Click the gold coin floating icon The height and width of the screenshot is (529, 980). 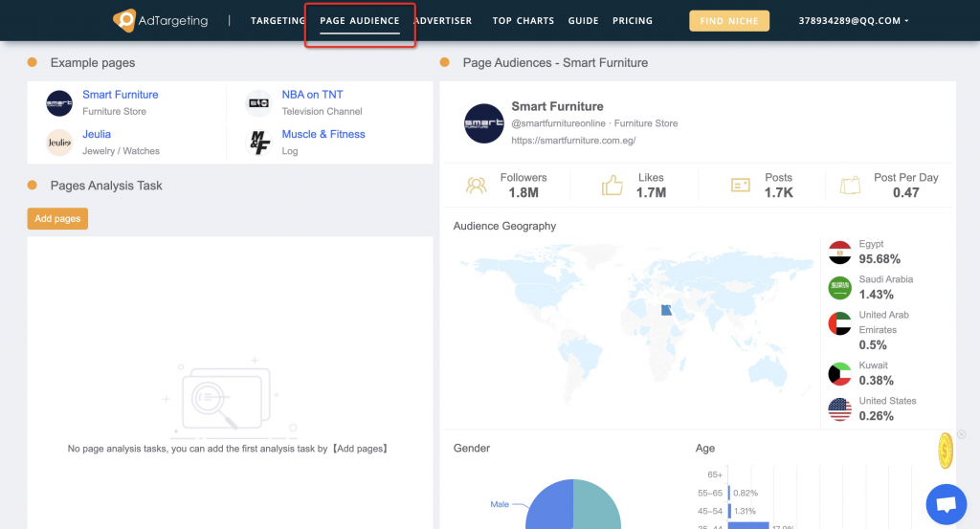tap(945, 451)
